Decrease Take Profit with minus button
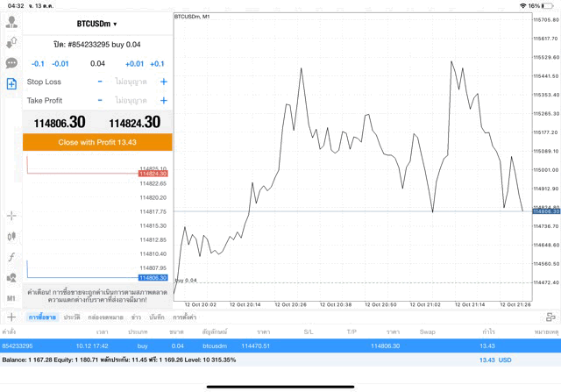The width and height of the screenshot is (561, 392). pyautogui.click(x=100, y=100)
